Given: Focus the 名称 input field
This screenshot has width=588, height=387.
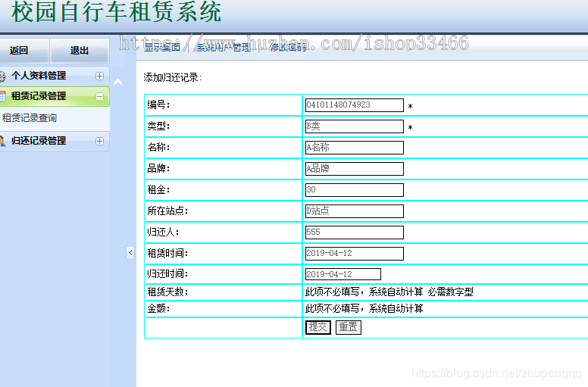Looking at the screenshot, I should coord(355,148).
